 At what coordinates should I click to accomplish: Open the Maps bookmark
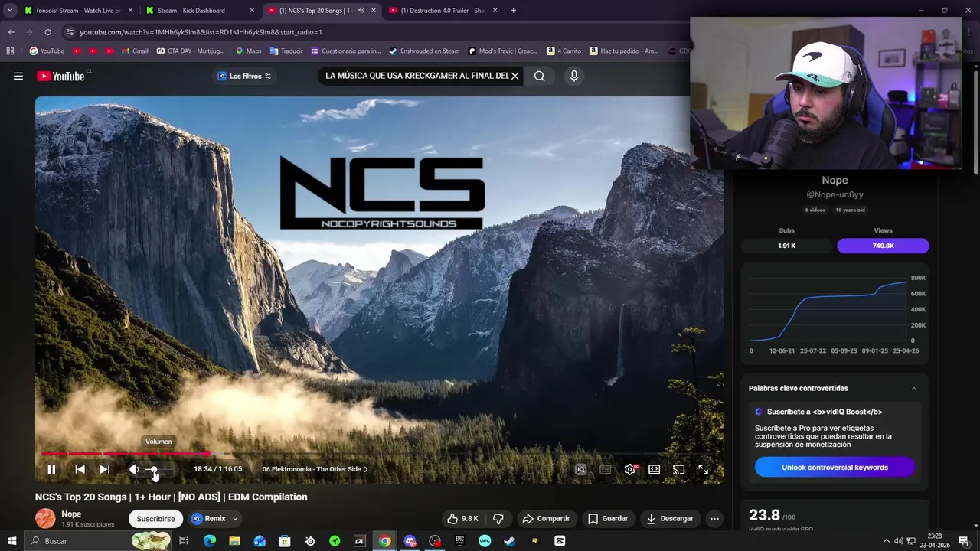coord(248,51)
